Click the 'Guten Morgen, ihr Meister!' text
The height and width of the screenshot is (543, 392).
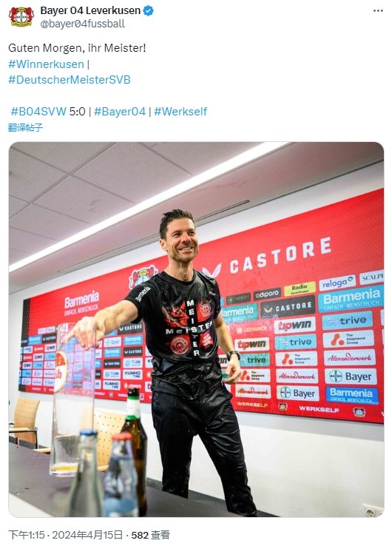coord(77,48)
